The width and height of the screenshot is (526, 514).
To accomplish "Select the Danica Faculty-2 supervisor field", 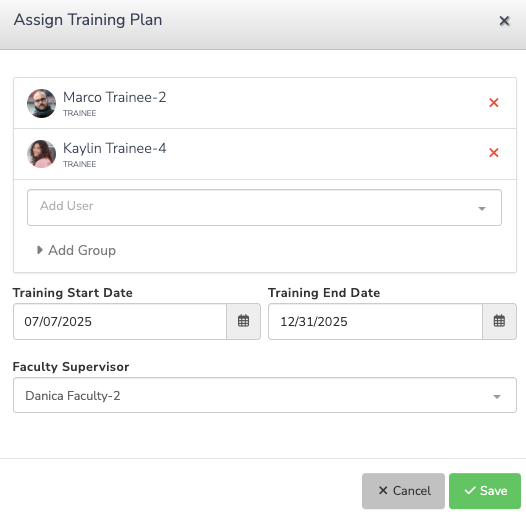I will pyautogui.click(x=265, y=395).
